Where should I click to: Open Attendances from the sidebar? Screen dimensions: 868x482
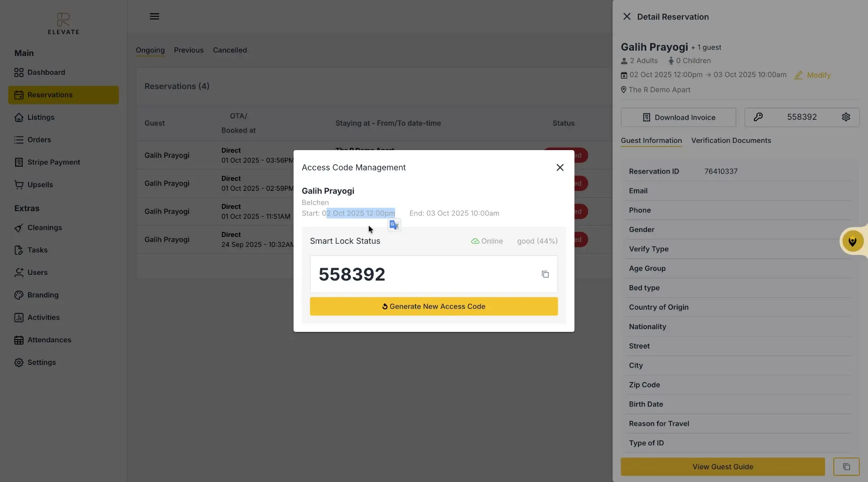[x=50, y=340]
